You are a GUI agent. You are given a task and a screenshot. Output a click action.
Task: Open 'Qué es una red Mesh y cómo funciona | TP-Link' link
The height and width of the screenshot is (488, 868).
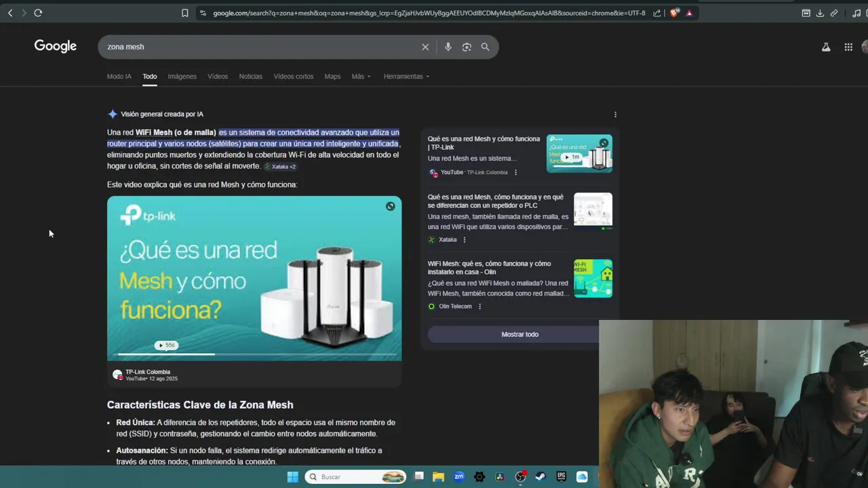(484, 143)
